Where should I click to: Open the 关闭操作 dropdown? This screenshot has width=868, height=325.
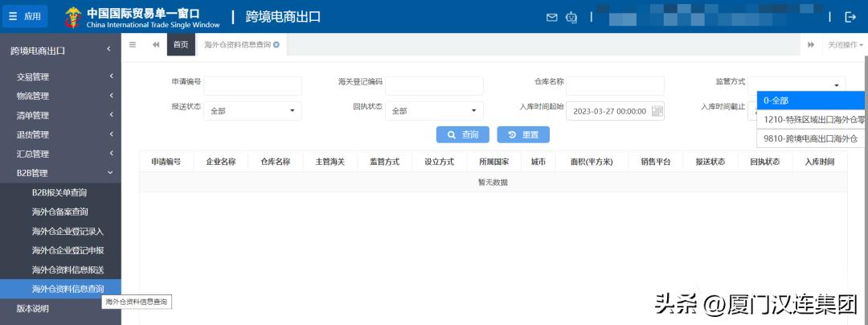point(845,45)
